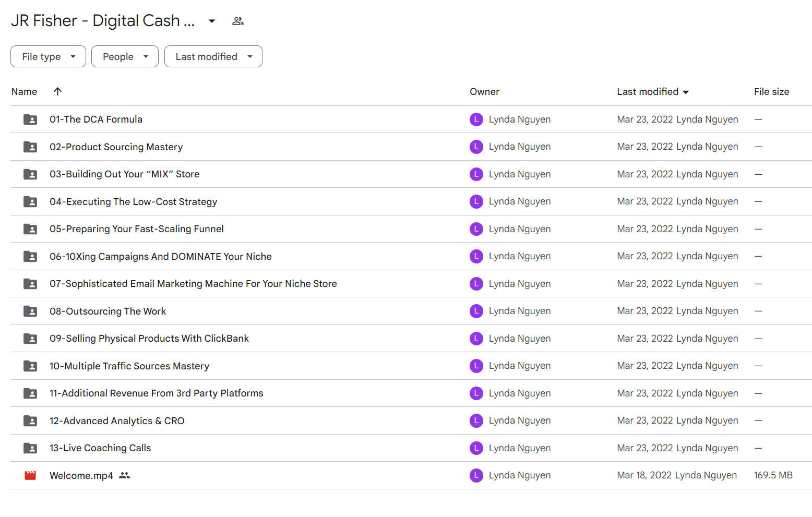This screenshot has height=517, width=812.
Task: Click the 169.5 MB file size value
Action: 773,475
